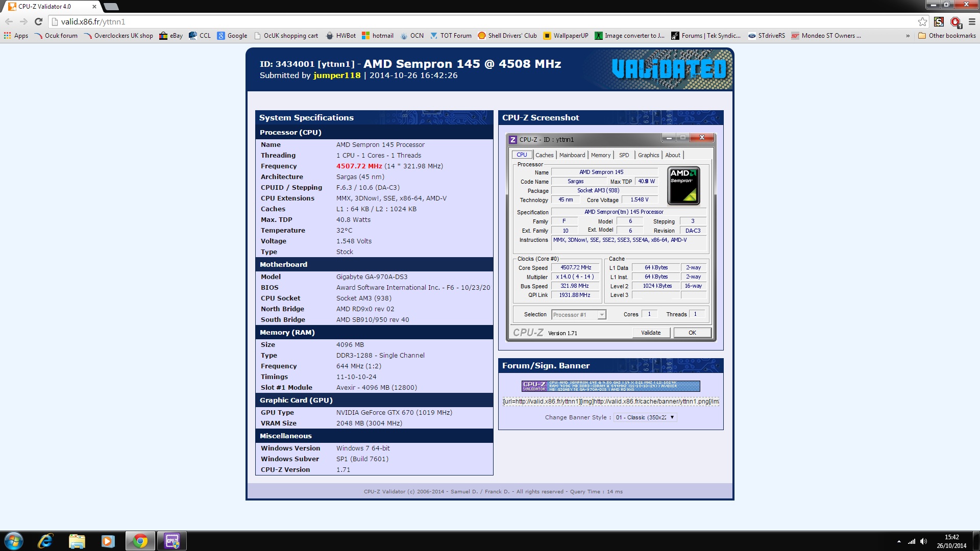980x551 pixels.
Task: Click the S extension icon in toolbar
Action: (939, 21)
